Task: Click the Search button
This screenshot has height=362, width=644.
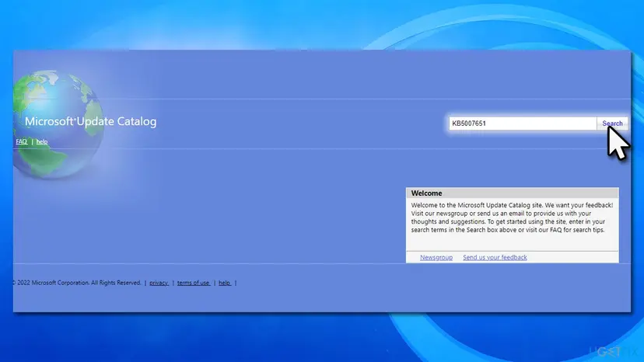Action: (612, 124)
